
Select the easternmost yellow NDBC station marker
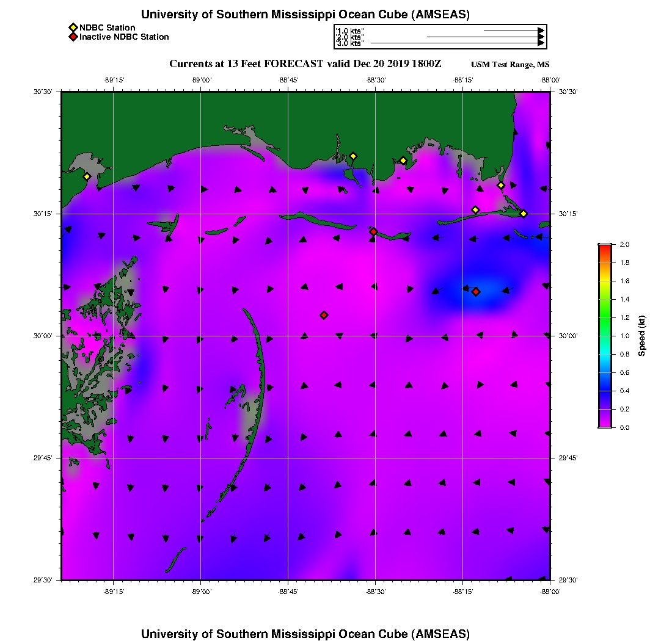(524, 213)
